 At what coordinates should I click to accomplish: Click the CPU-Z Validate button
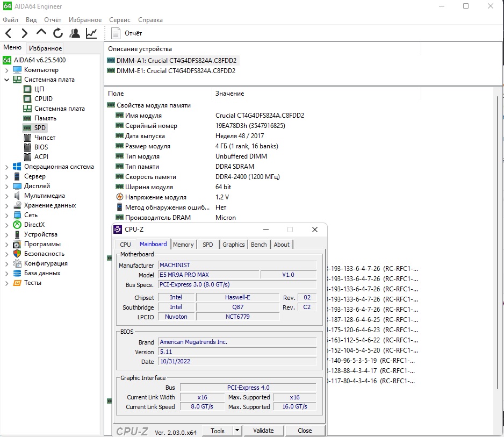[x=264, y=431]
